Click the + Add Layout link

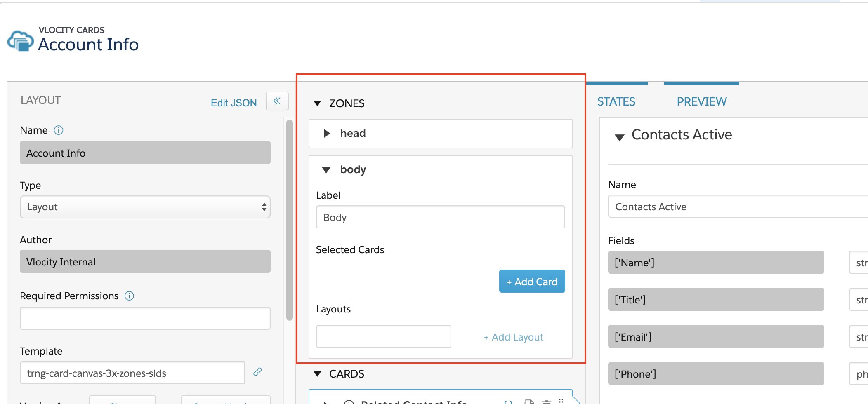pos(514,337)
